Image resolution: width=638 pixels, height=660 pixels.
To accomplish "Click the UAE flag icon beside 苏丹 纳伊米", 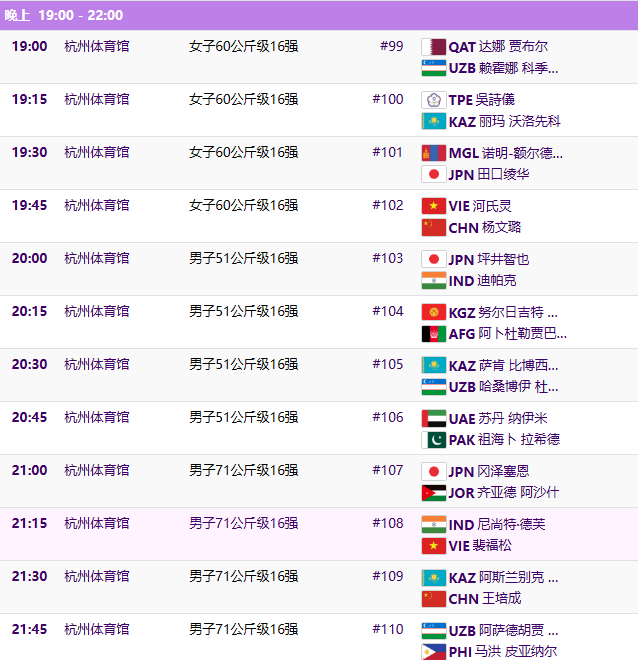I will (433, 418).
